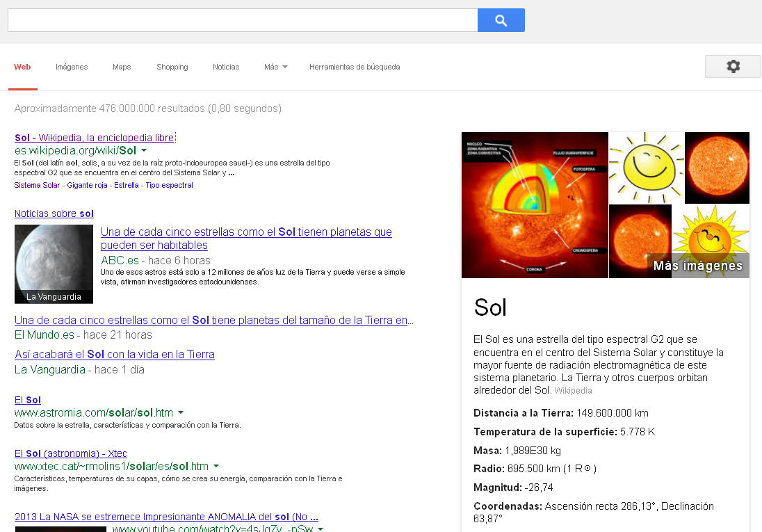Open the sun cross-section diagram image

[535, 205]
